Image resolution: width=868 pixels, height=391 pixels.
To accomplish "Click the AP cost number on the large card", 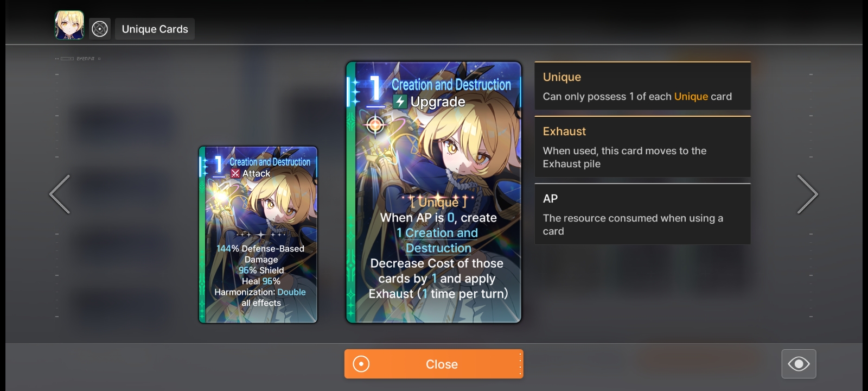I will (x=375, y=88).
